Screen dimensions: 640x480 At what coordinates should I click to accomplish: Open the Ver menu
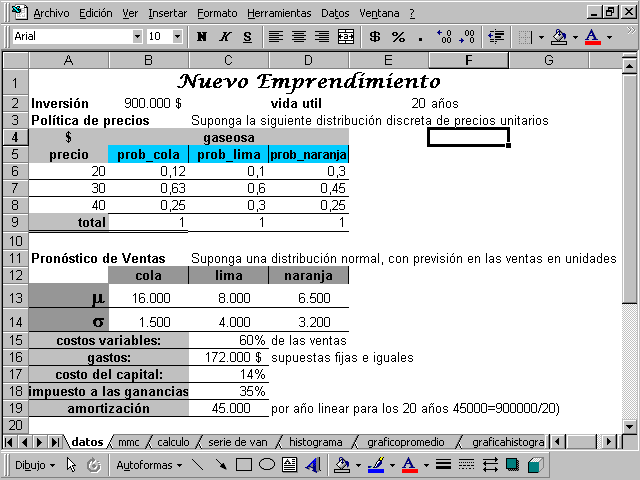(130, 13)
